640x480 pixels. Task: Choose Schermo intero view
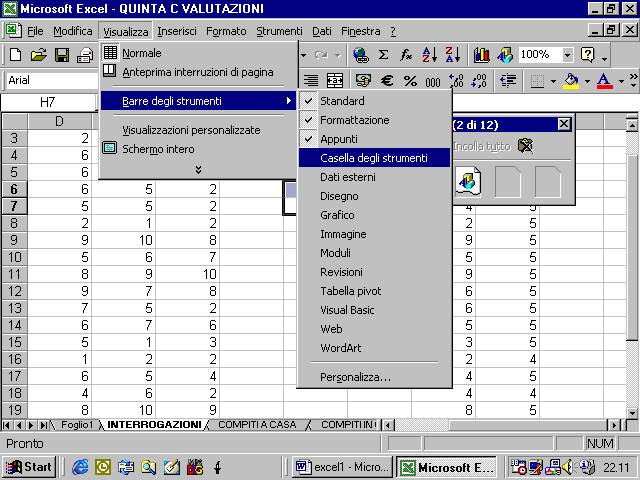(198, 149)
